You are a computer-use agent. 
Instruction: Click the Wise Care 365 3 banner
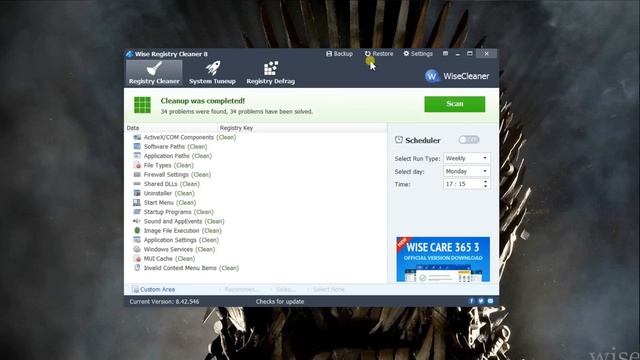point(443,259)
